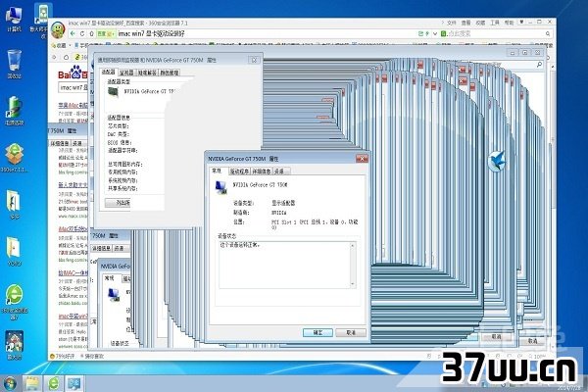Click the magnifier in the background window search
The width and height of the screenshot is (588, 392).
click(539, 65)
